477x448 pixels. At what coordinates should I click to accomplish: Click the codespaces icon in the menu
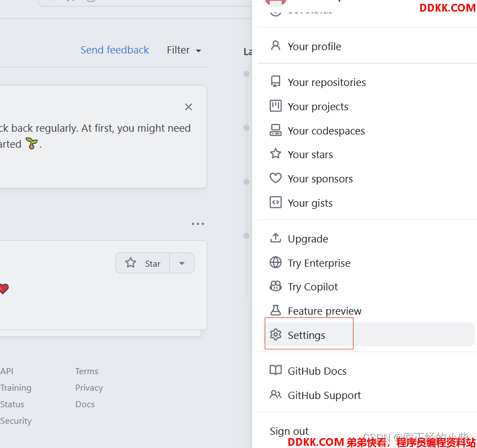[x=275, y=130]
